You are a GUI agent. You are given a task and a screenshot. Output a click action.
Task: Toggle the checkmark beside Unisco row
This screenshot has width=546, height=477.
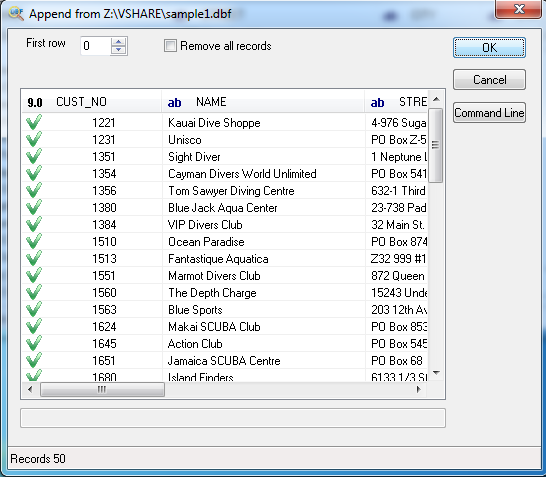[x=34, y=139]
